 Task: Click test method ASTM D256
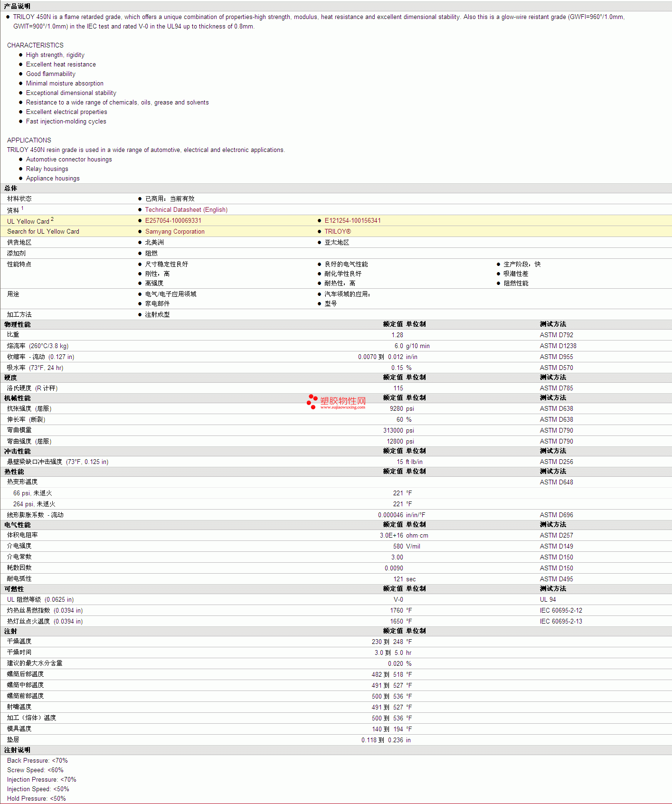(x=557, y=462)
